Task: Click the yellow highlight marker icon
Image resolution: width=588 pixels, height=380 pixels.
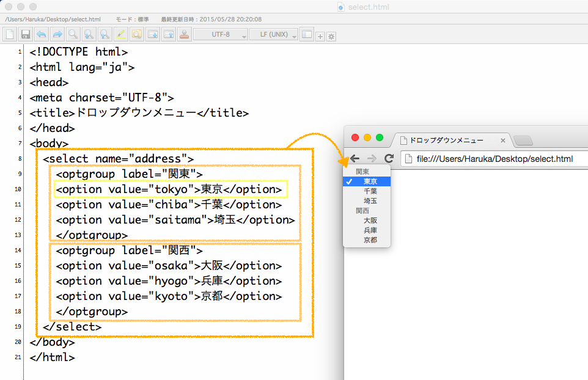Action: coord(121,34)
